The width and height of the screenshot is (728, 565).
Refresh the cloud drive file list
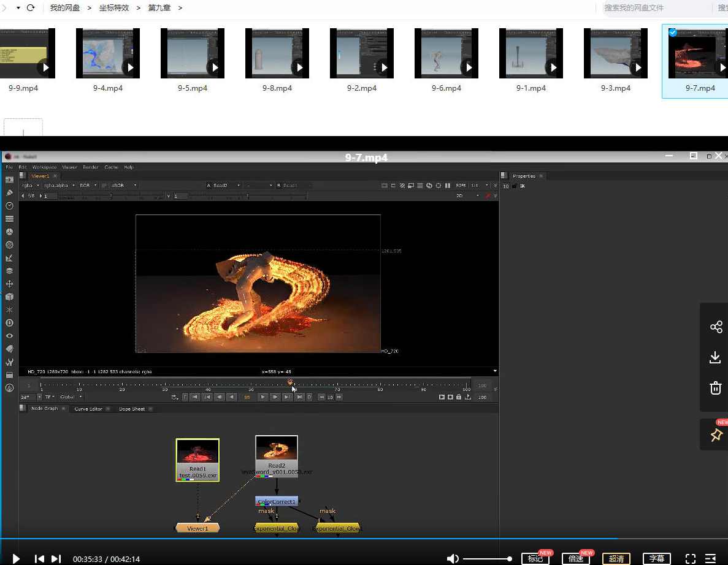tap(31, 7)
